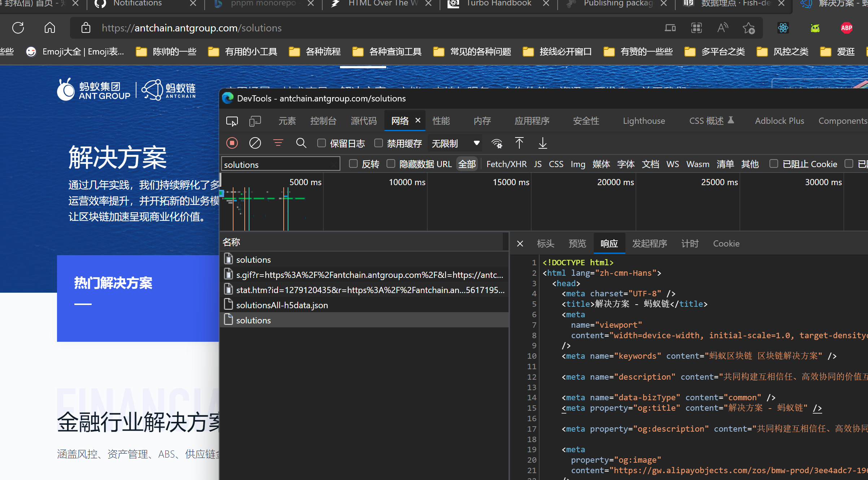
Task: Close the Notifications browser tab
Action: pyautogui.click(x=193, y=3)
